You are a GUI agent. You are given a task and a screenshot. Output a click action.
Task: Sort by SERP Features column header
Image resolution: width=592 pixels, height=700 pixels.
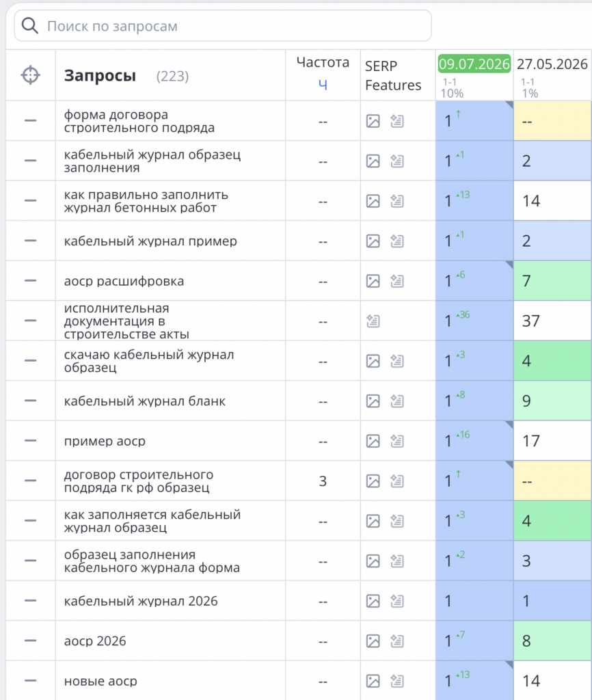[x=393, y=75]
